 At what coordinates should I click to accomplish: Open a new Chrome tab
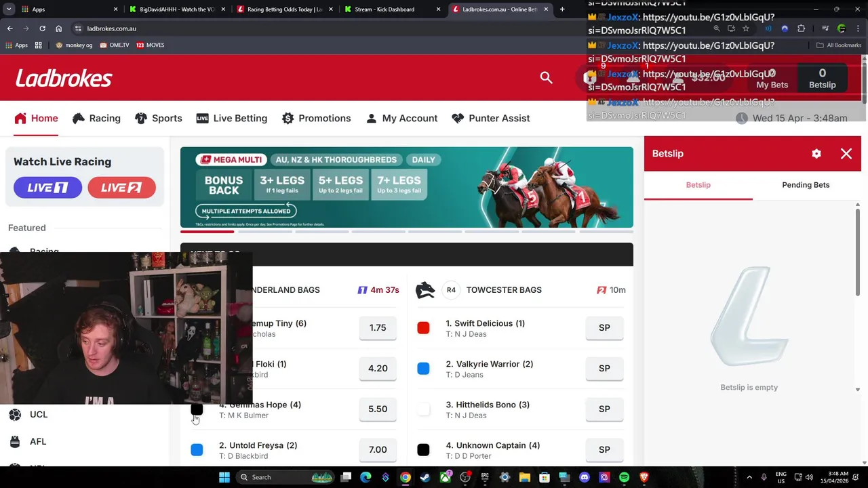pos(562,9)
